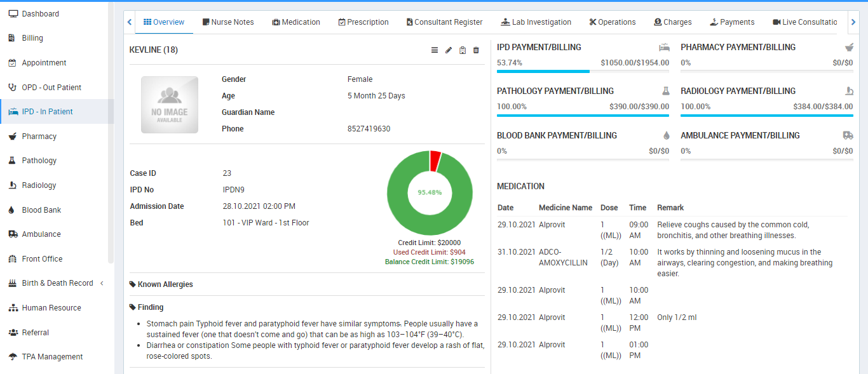Navigate to TPA Management in sidebar
This screenshot has height=374, width=868.
pos(52,357)
